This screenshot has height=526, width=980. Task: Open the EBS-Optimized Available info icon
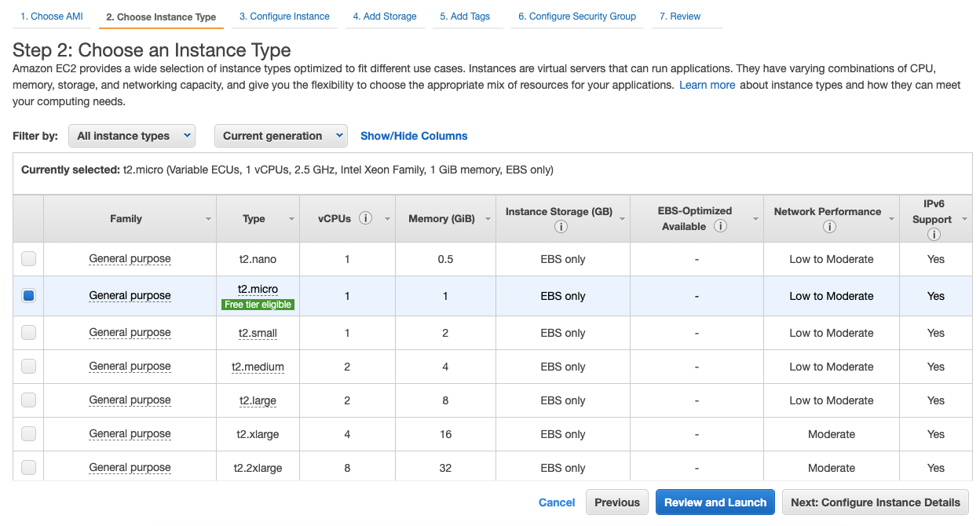coord(720,226)
